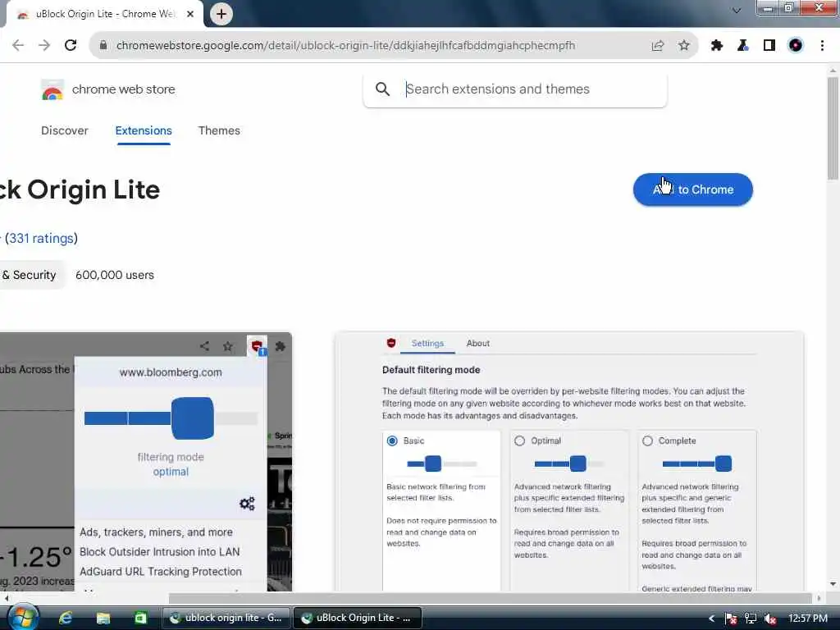The width and height of the screenshot is (840, 630).
Task: Open Chrome three-dot menu
Action: (x=822, y=46)
